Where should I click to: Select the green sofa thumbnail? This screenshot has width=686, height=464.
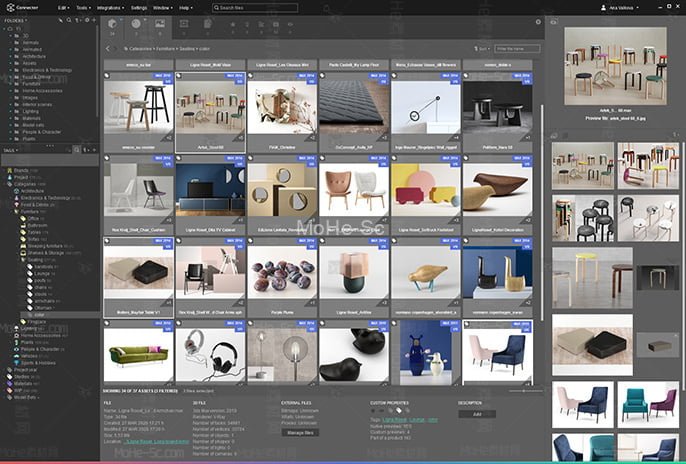pyautogui.click(x=137, y=355)
